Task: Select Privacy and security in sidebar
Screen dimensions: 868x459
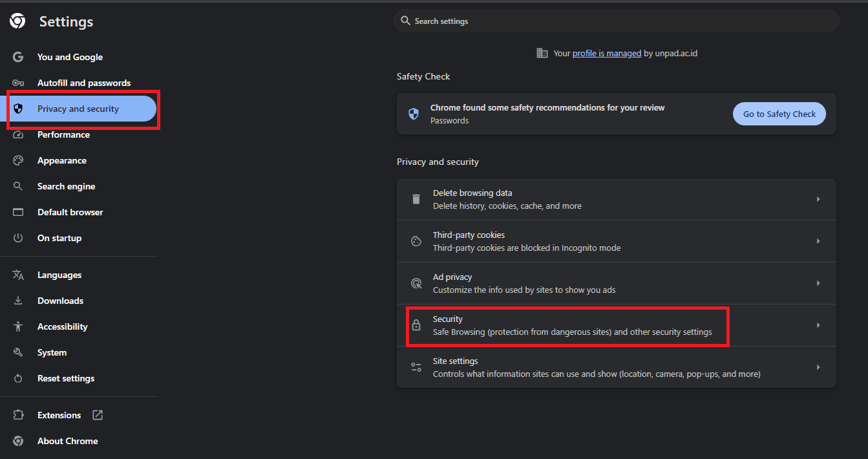Action: pyautogui.click(x=78, y=109)
